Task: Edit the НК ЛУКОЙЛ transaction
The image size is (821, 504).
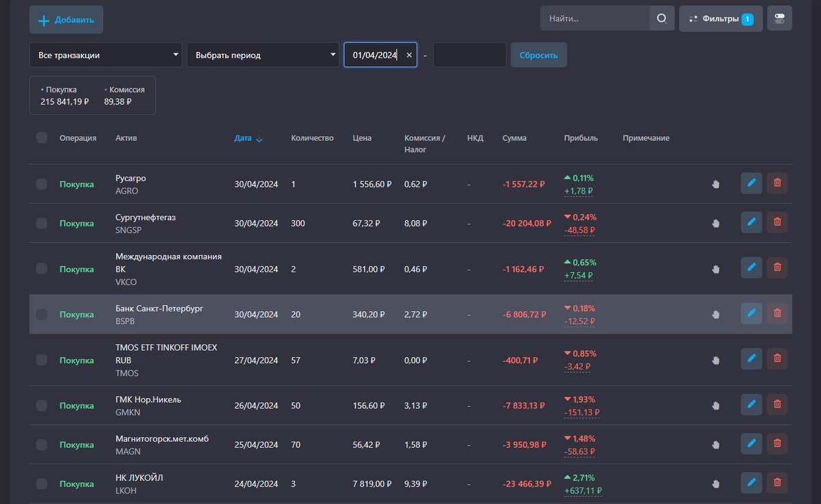Action: (751, 482)
